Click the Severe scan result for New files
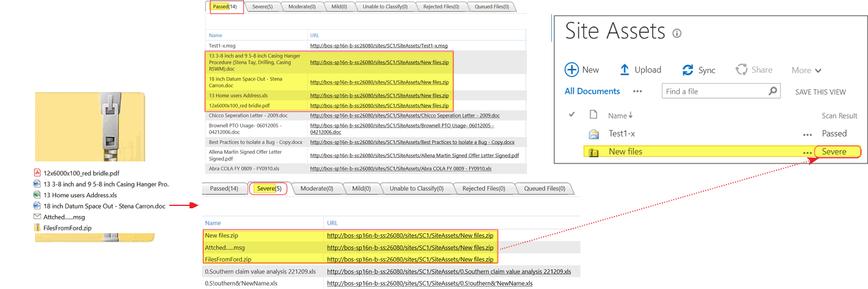 pyautogui.click(x=834, y=152)
